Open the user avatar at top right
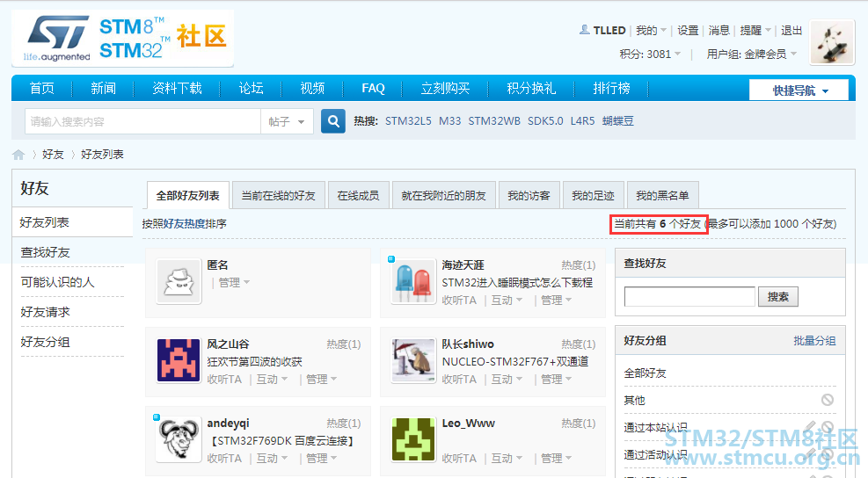The image size is (868, 478). click(x=831, y=42)
